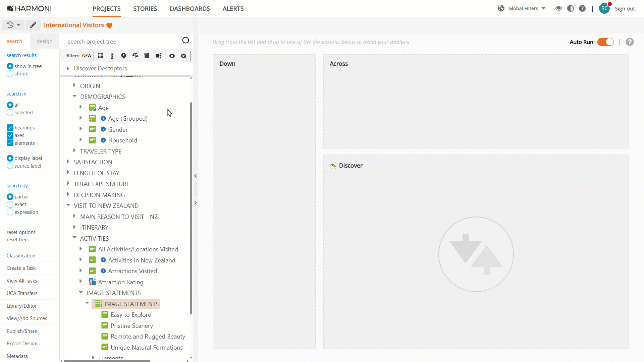The width and height of the screenshot is (644, 362).
Task: Click the analysis help question icon
Action: point(630,42)
